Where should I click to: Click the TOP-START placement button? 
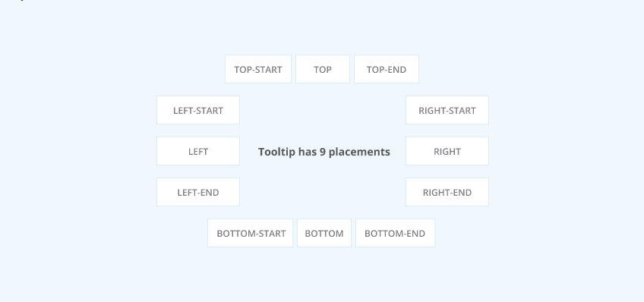[x=258, y=69]
